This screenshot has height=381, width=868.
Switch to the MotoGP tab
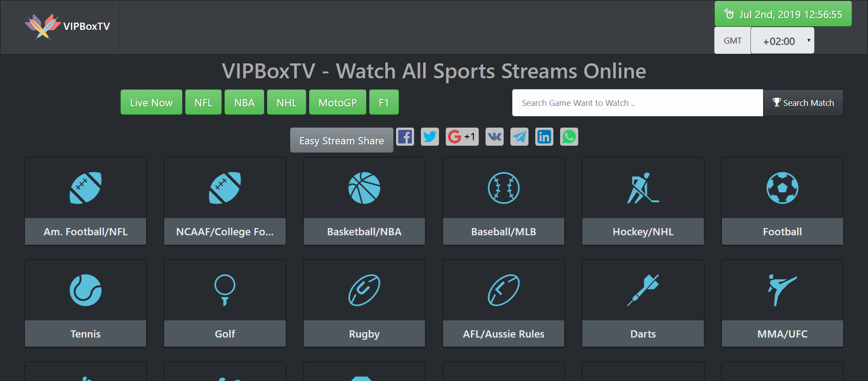(338, 102)
